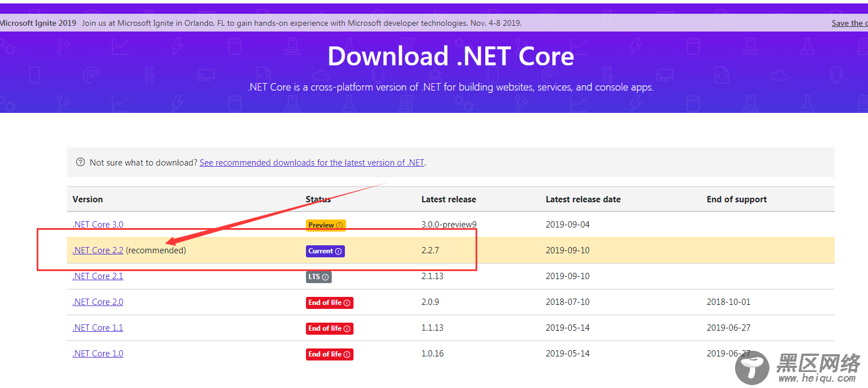
Task: Follow 'See recommended downloads' link
Action: coord(312,163)
